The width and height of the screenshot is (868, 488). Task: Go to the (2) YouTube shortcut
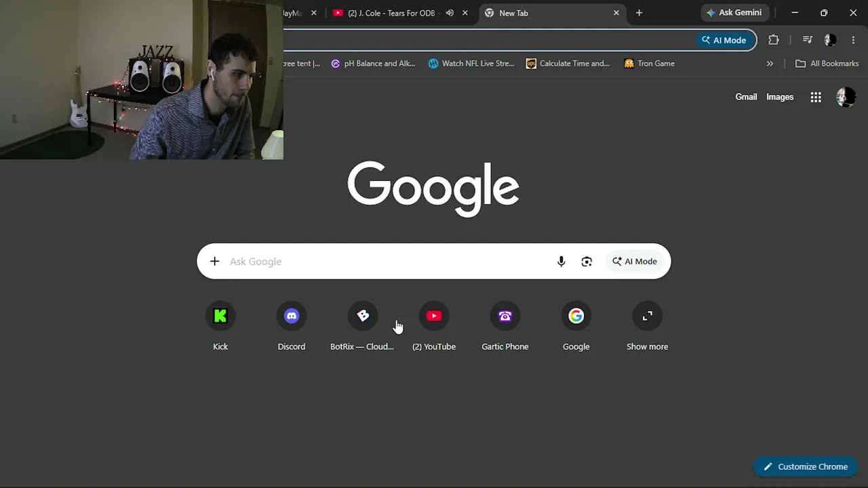pos(434,327)
